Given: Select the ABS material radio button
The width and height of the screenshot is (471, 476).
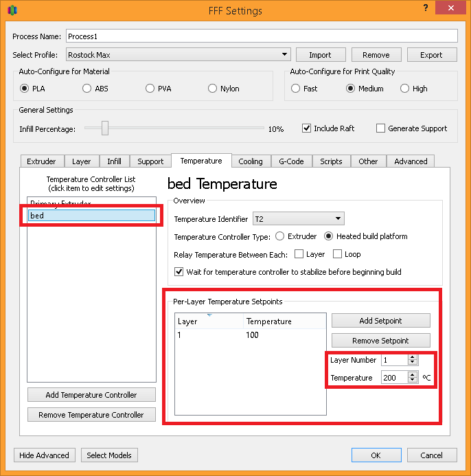Looking at the screenshot, I should [87, 89].
